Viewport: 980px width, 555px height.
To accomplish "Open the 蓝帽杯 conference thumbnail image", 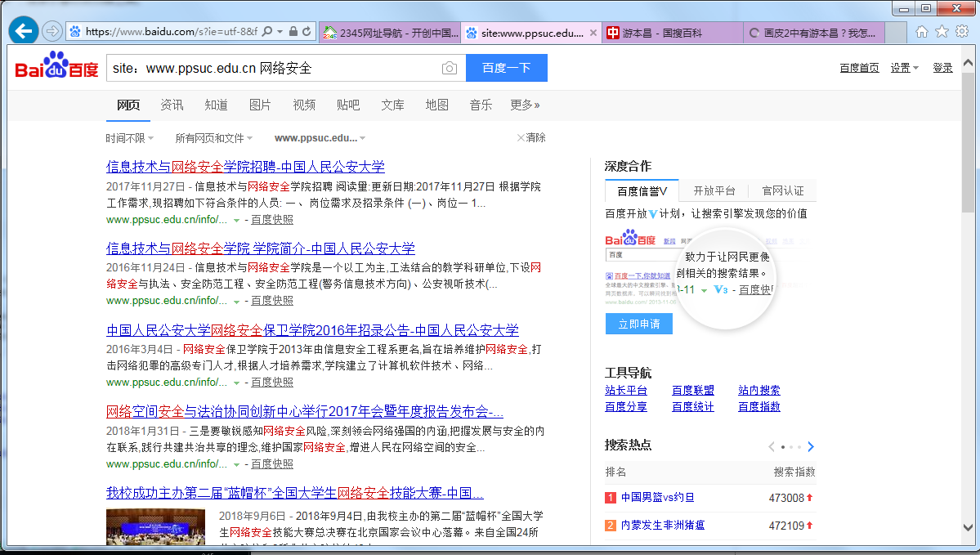I will click(155, 526).
